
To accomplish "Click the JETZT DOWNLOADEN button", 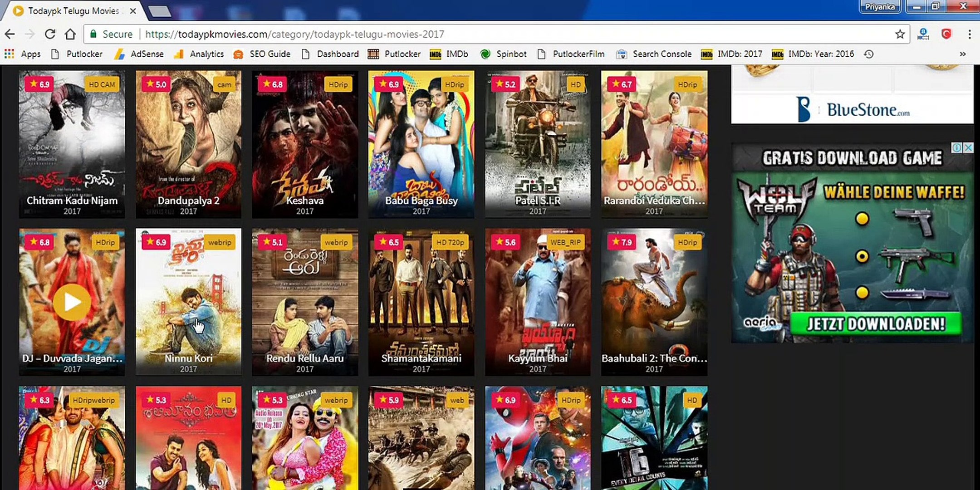I will (x=875, y=324).
